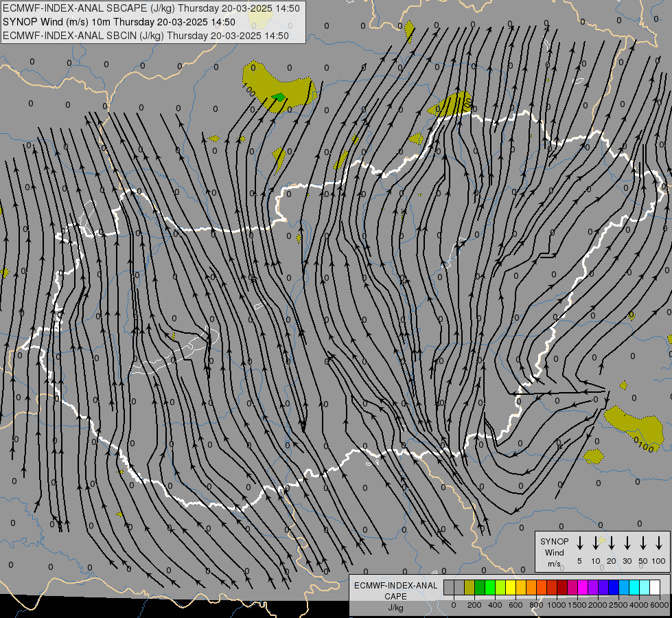Click the 6000 value on CAPE scale
Viewport: 672px width, 618px height.
[x=660, y=605]
